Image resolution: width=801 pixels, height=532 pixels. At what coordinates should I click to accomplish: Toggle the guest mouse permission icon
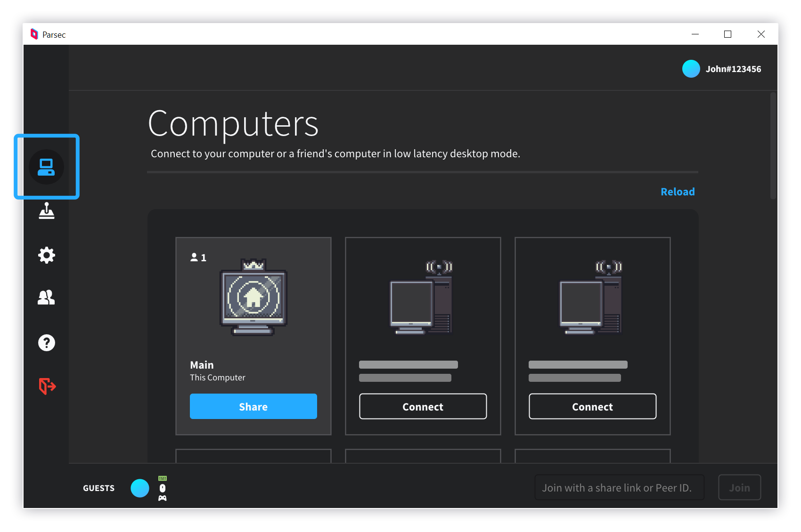(x=163, y=488)
